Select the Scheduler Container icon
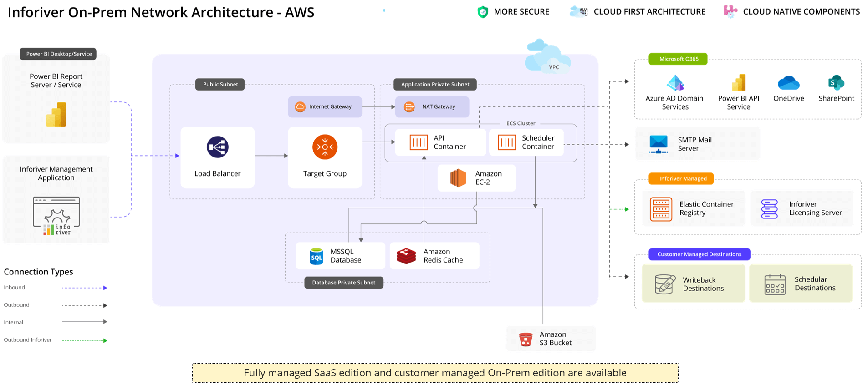This screenshot has width=868, height=385. pos(507,142)
